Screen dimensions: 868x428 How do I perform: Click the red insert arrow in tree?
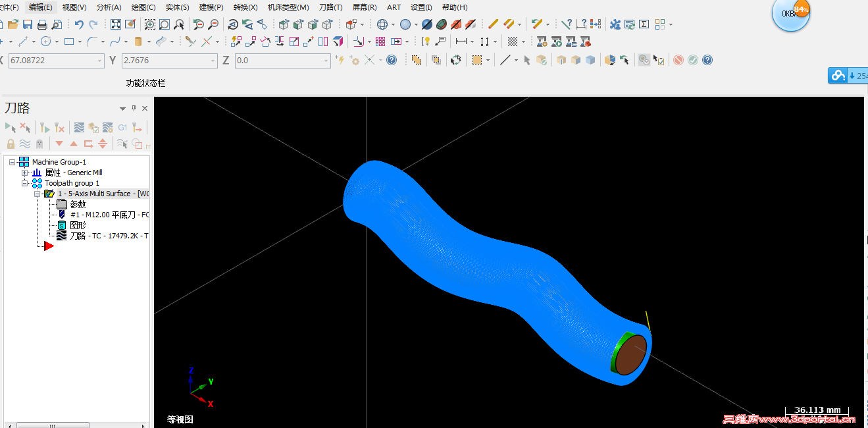click(49, 246)
